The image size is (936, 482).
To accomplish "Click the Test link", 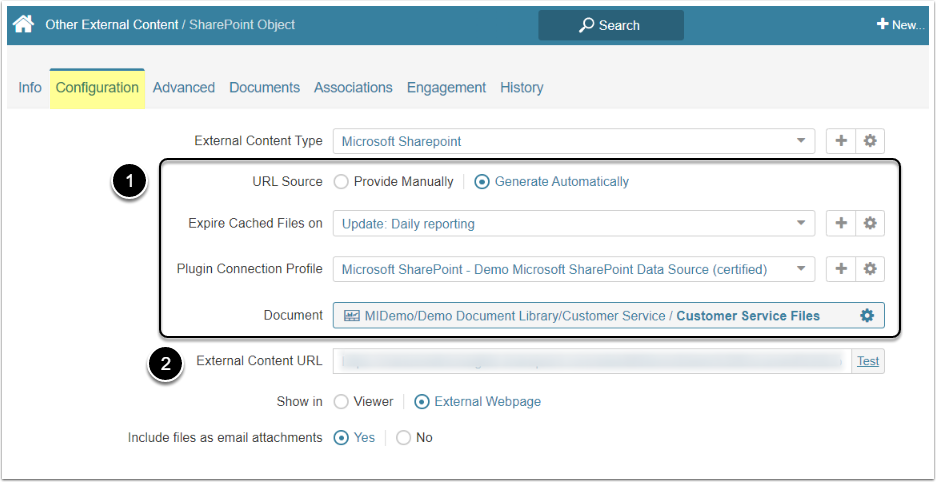I will click(868, 361).
